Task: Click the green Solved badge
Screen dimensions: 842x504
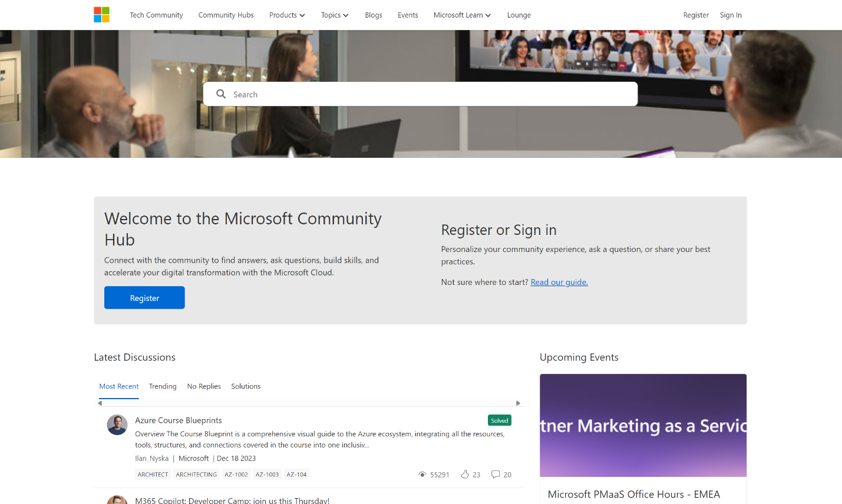Action: pyautogui.click(x=499, y=420)
